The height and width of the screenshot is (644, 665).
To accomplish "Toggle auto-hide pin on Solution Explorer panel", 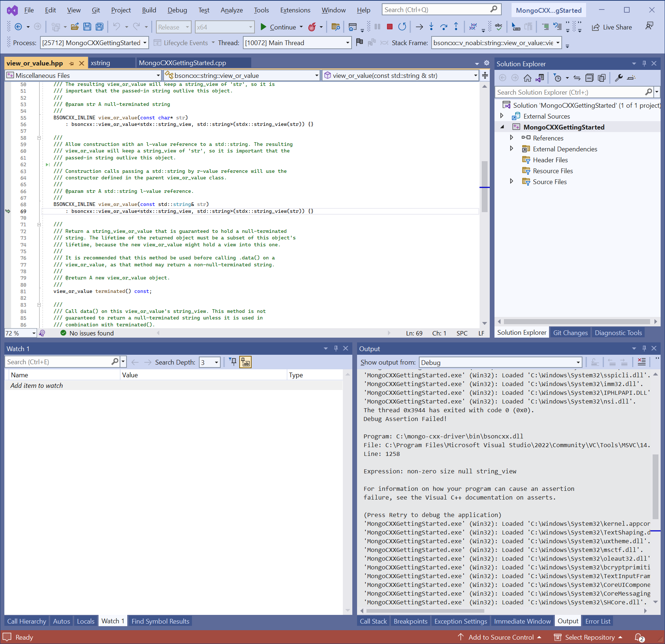I will (644, 64).
